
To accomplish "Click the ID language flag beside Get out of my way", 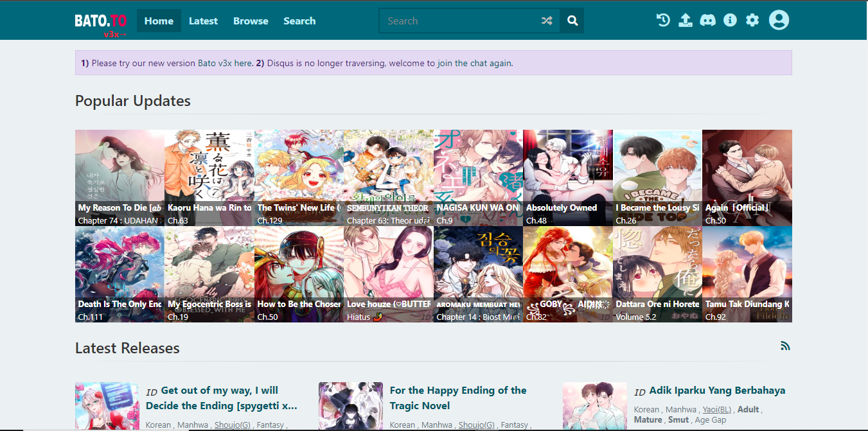I will (152, 392).
